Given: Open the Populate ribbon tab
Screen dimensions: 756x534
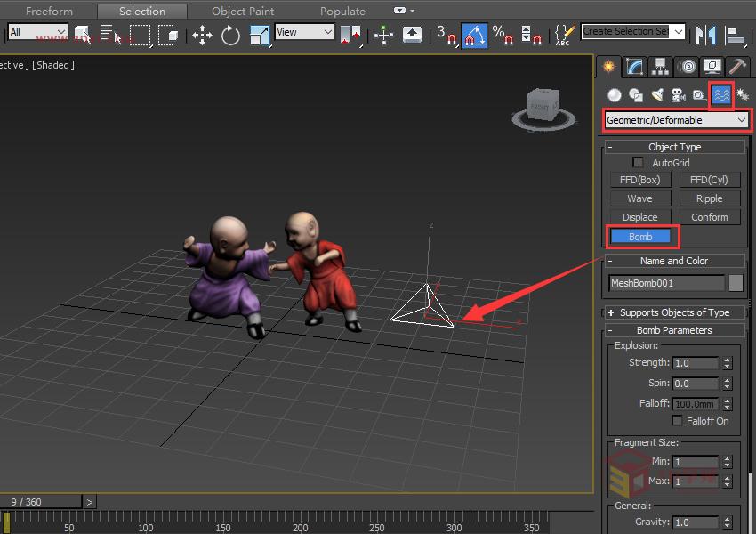Looking at the screenshot, I should 342,11.
